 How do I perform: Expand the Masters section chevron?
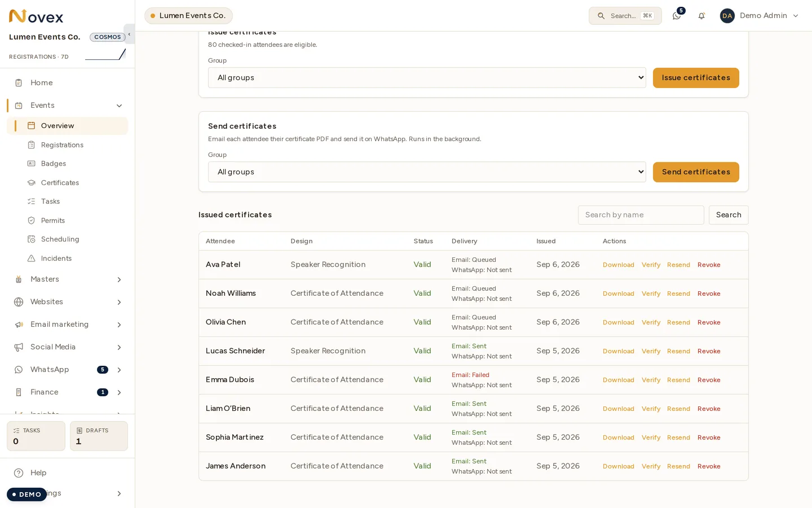(119, 279)
